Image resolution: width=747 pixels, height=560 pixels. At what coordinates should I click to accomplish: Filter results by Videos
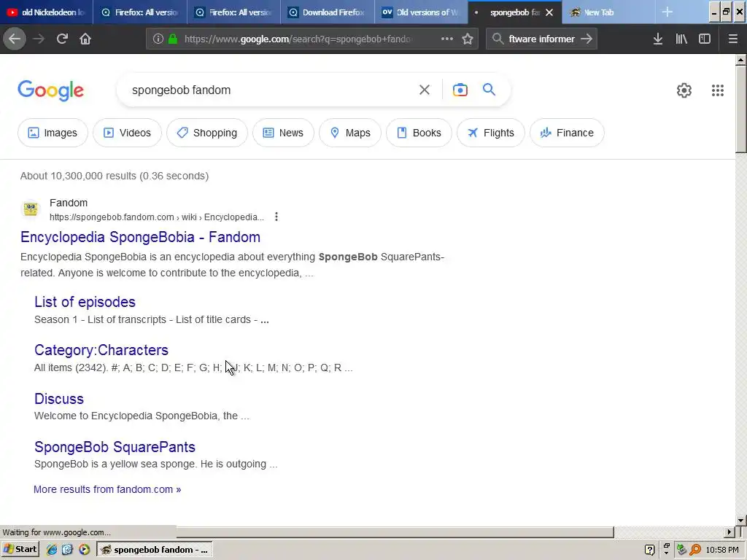(x=127, y=133)
